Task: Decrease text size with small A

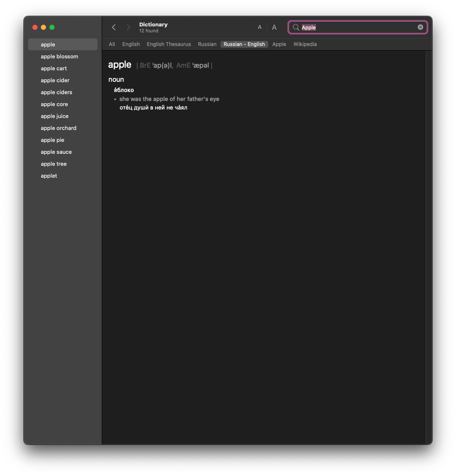Action: tap(260, 27)
